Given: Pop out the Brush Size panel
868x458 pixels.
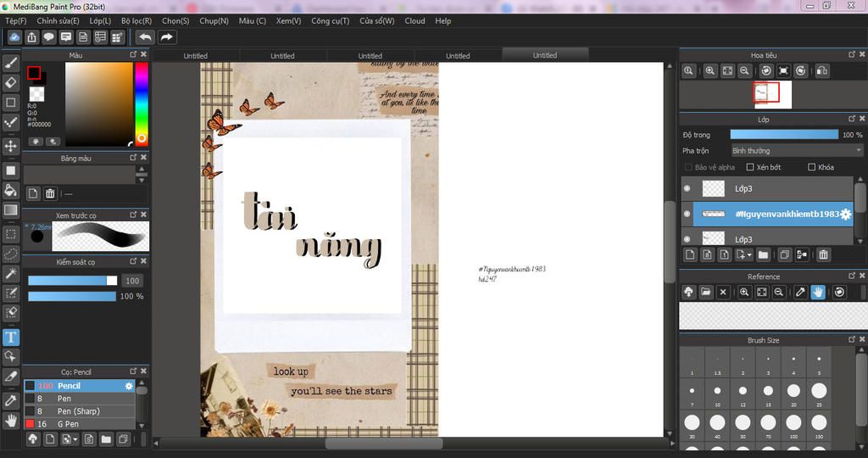Looking at the screenshot, I should pyautogui.click(x=852, y=339).
